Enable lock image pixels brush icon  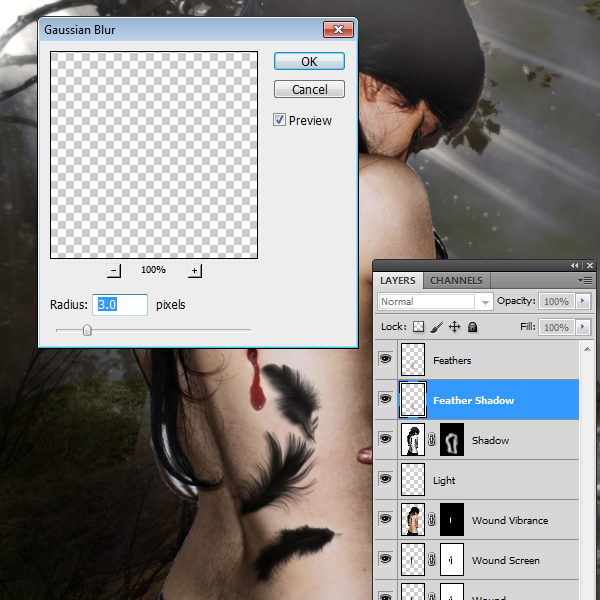coord(436,327)
